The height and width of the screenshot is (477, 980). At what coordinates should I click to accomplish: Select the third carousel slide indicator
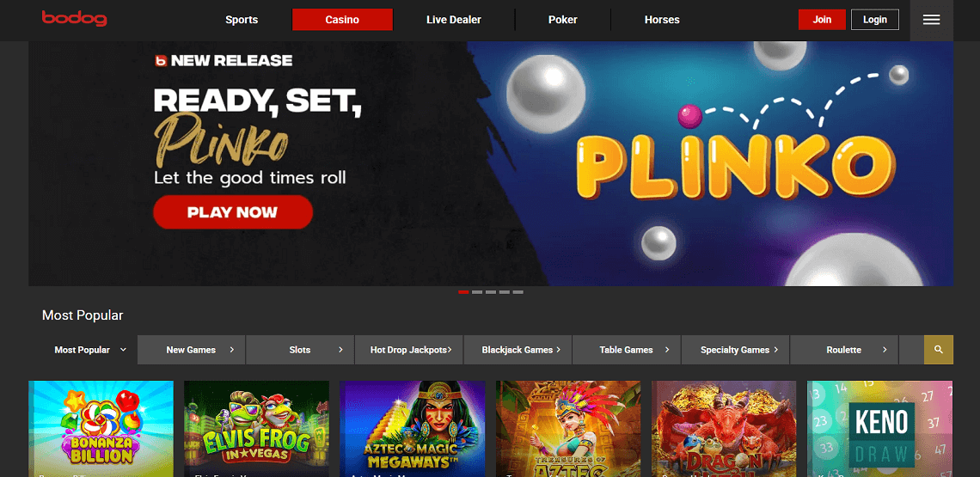pos(491,292)
